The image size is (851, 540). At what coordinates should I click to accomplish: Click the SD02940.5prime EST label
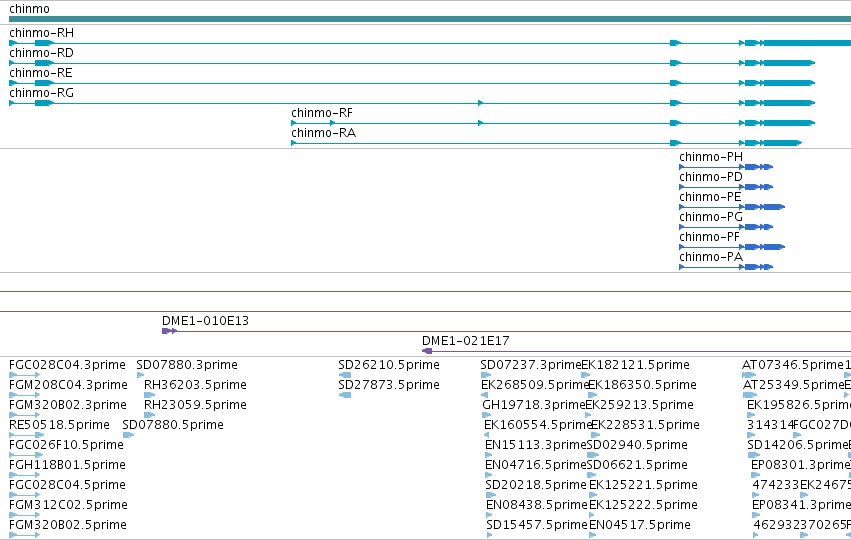637,446
